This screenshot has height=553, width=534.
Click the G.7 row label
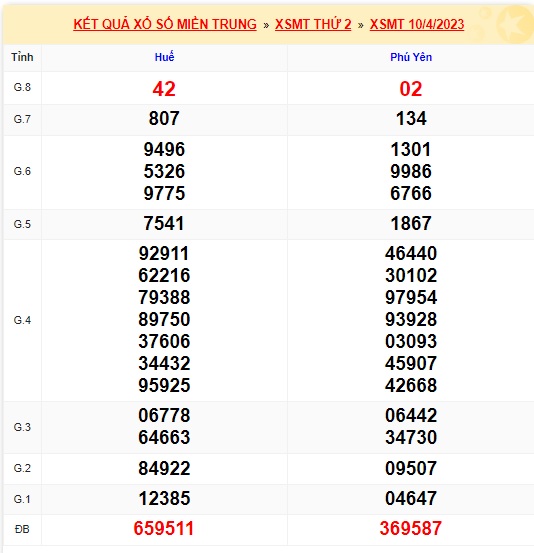tap(22, 119)
